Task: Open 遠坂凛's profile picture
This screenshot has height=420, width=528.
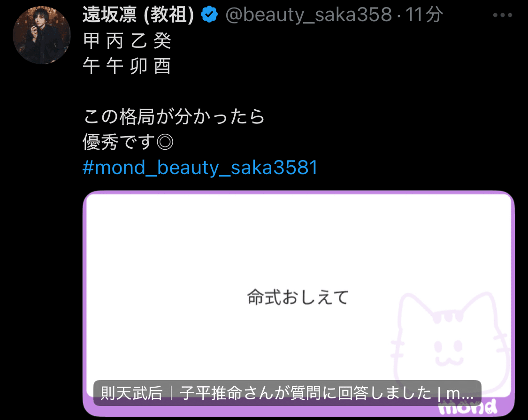Action: [42, 35]
